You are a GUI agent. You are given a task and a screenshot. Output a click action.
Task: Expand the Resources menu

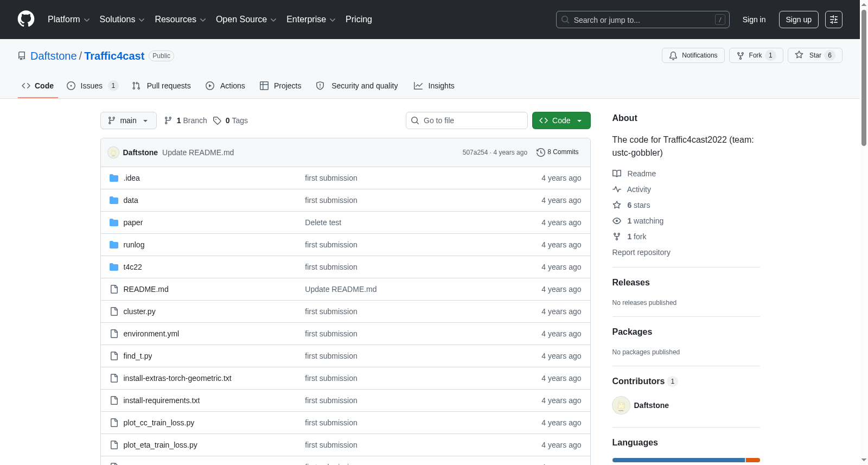pos(180,20)
